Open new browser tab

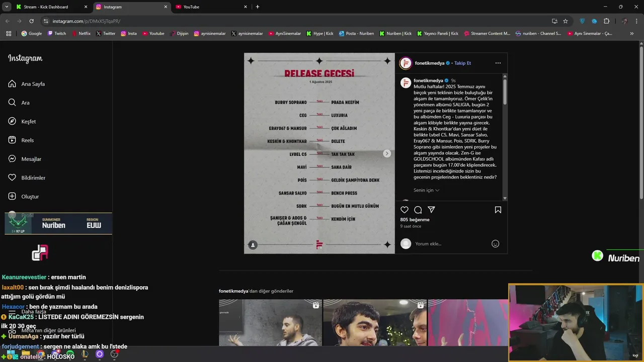click(258, 7)
